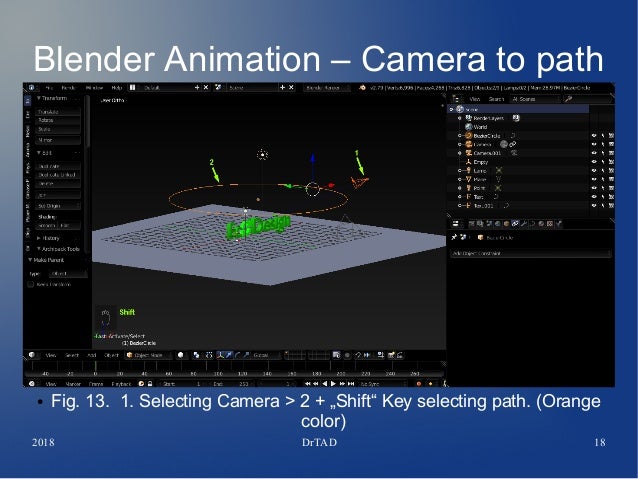Open the Render properties tab icon
638x479 pixels.
(x=472, y=223)
